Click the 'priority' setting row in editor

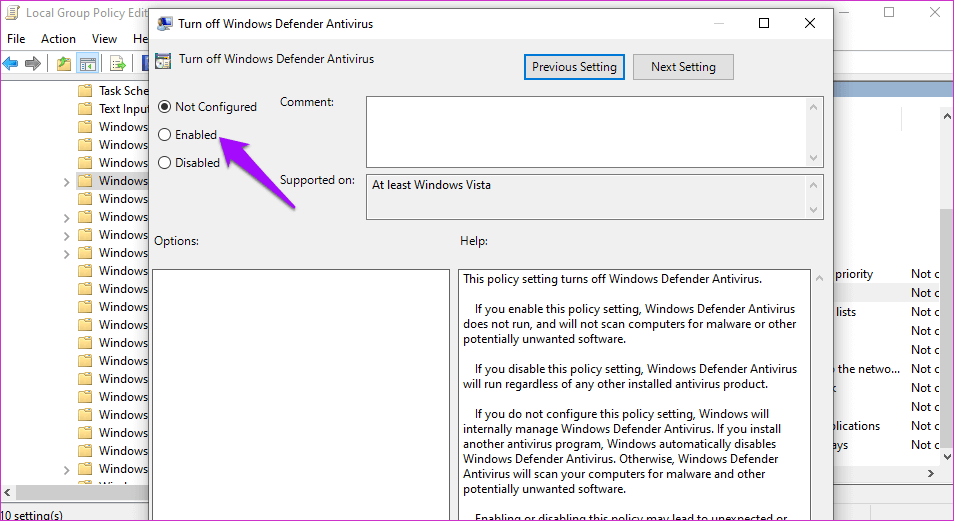point(886,274)
